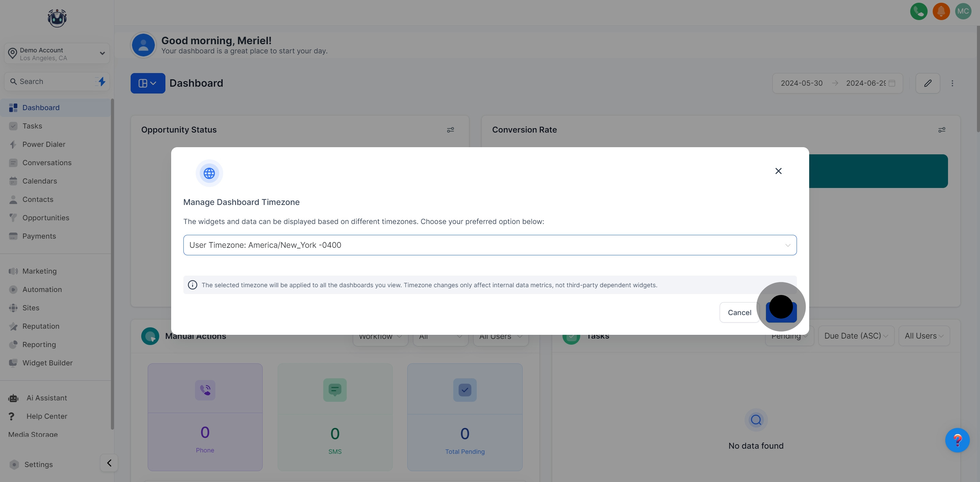
Task: Click the green phone call icon
Action: pyautogui.click(x=918, y=12)
